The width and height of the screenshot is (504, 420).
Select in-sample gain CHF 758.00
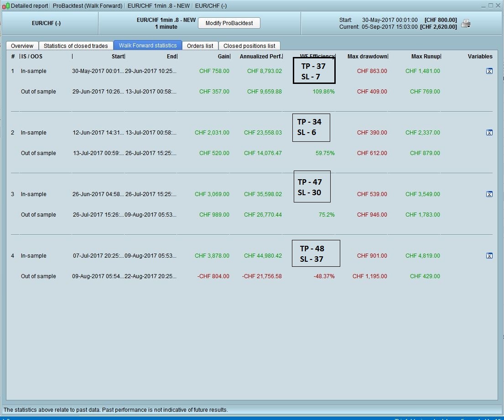tap(214, 71)
